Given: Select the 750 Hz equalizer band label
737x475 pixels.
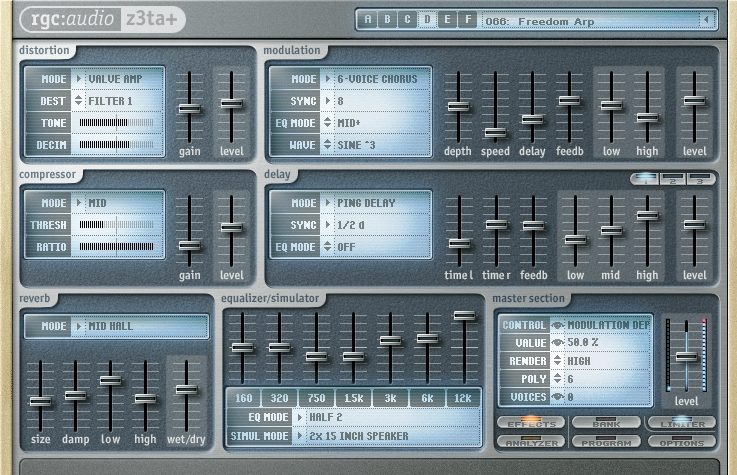Looking at the screenshot, I should coord(316,398).
